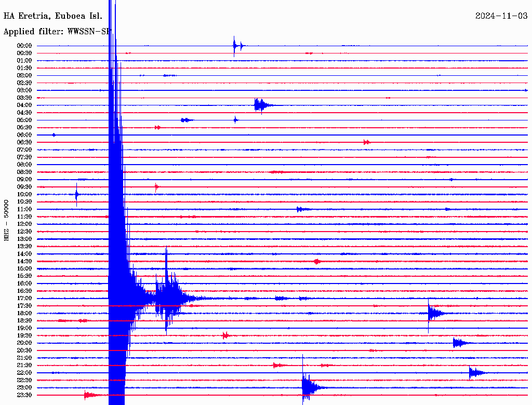This screenshot has width=532, height=405.
Task: Select the 15:30 time label
Action: tap(24, 276)
